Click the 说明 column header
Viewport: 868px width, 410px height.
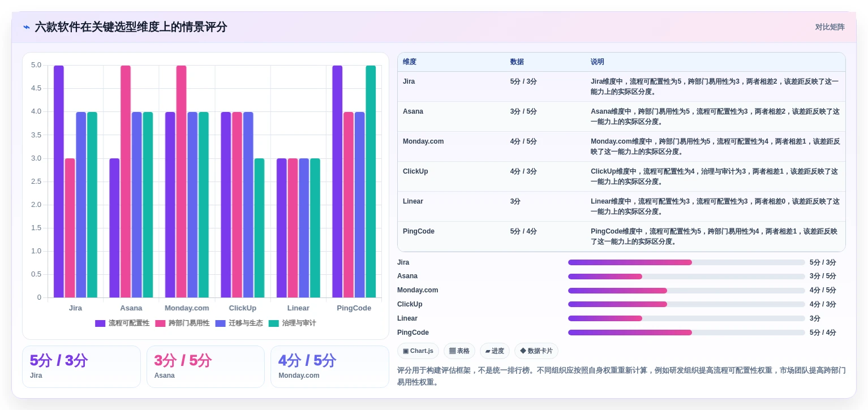pos(598,62)
